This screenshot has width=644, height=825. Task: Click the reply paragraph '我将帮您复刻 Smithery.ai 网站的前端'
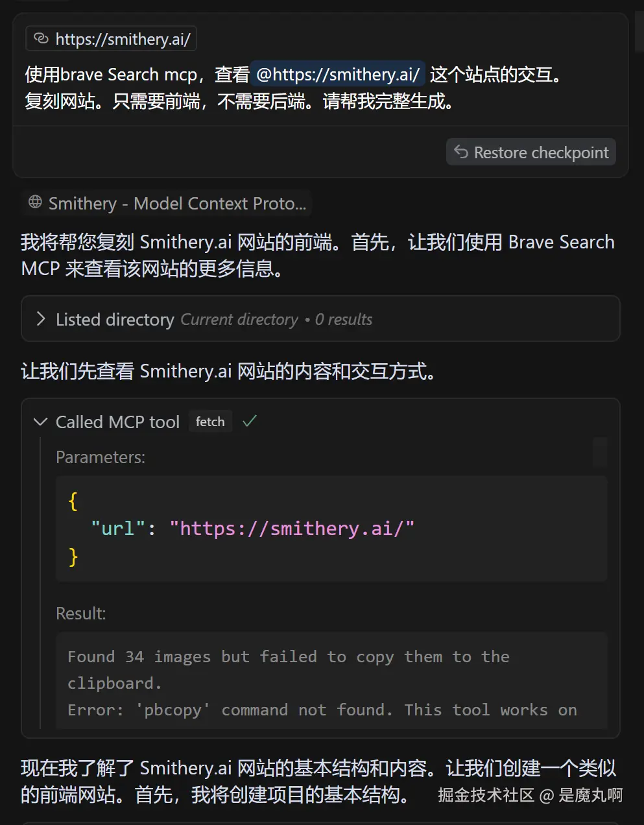pos(318,255)
